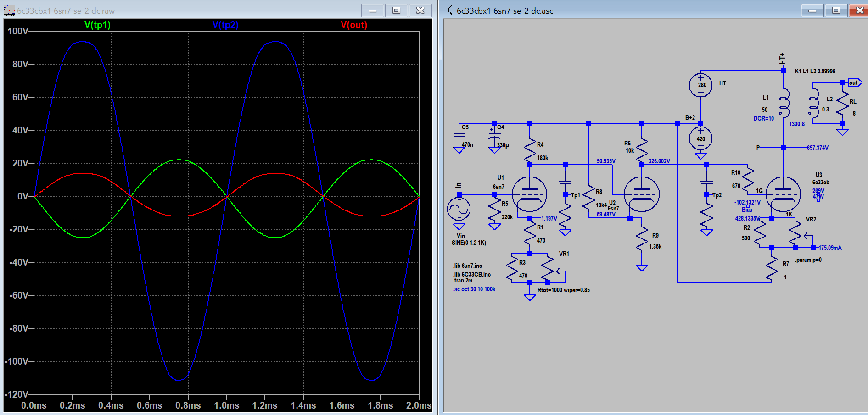Select the C5 470n capacitor symbol
Viewport: 868px width, 415px height.
(x=459, y=135)
